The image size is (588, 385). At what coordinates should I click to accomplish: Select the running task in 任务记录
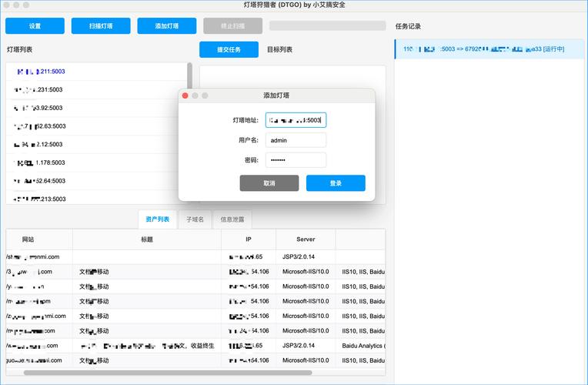pos(489,49)
